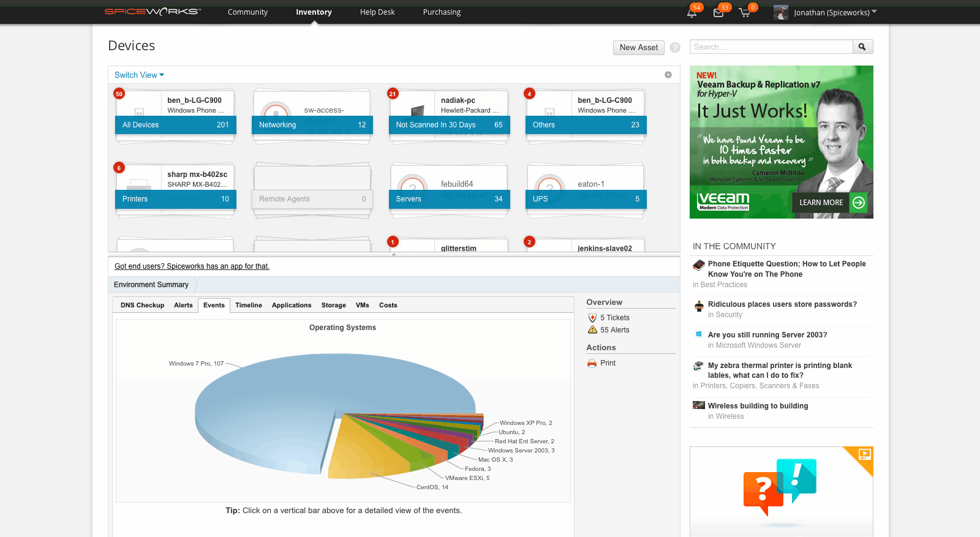
Task: Click the Alerts warning triangle icon
Action: tap(592, 329)
